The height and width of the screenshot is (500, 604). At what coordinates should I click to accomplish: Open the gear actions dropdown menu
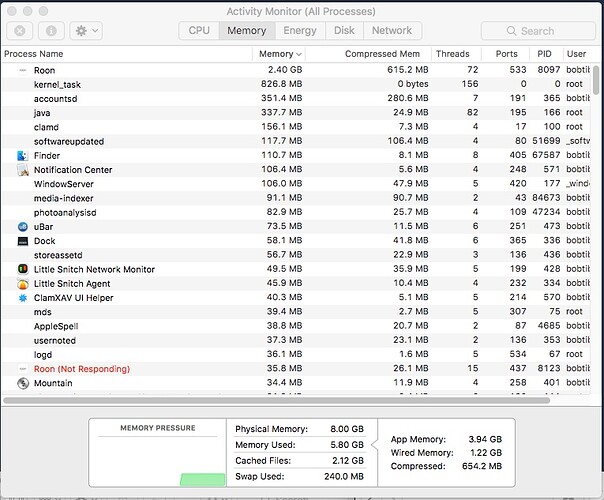point(86,31)
